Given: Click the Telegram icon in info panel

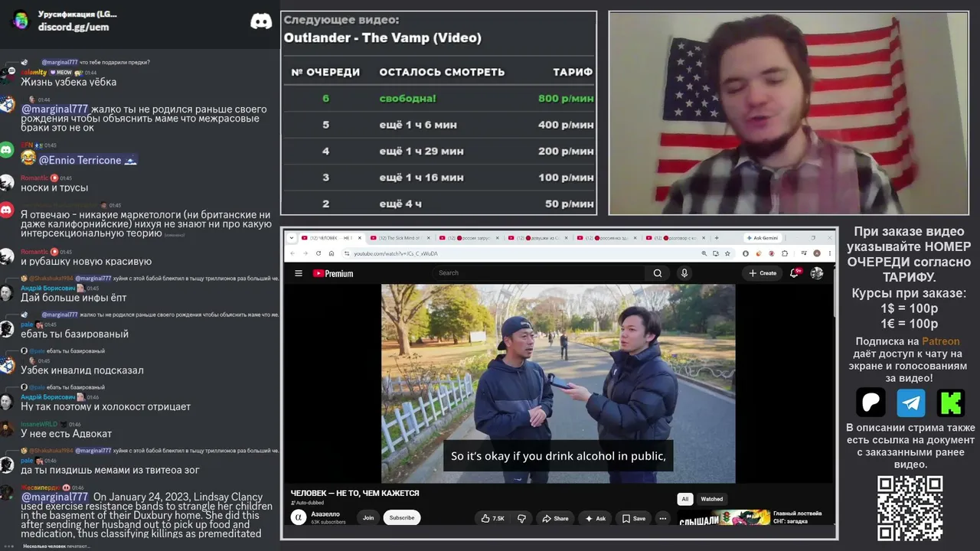Looking at the screenshot, I should pos(911,403).
